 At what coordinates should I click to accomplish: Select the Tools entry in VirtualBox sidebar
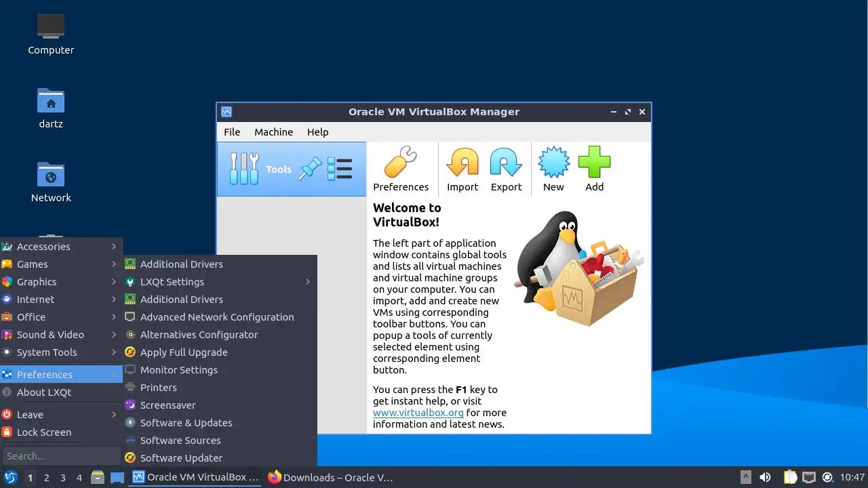point(292,169)
